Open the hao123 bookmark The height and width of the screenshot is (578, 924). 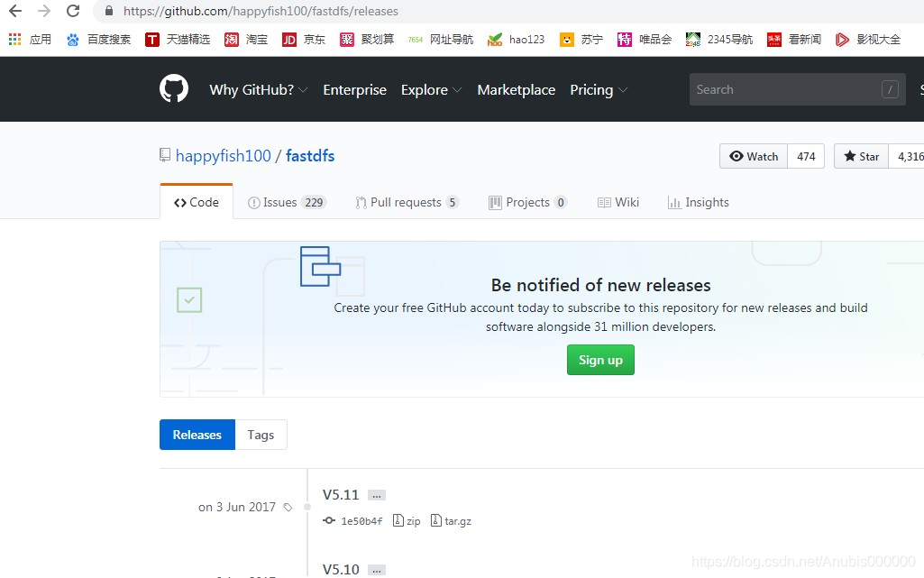(x=516, y=40)
